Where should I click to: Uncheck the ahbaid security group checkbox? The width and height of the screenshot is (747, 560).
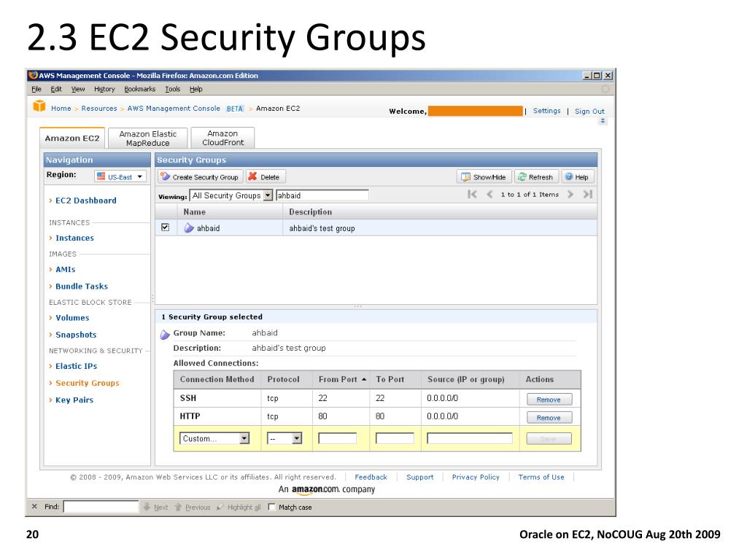coord(166,227)
